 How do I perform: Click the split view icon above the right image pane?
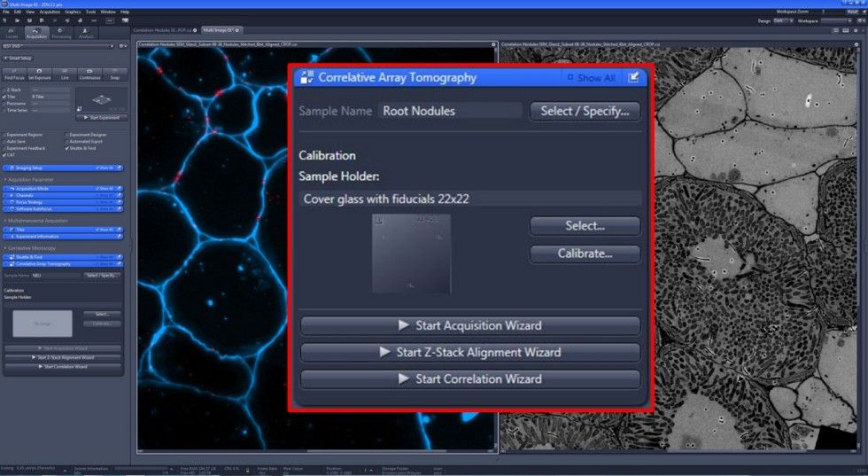click(845, 30)
